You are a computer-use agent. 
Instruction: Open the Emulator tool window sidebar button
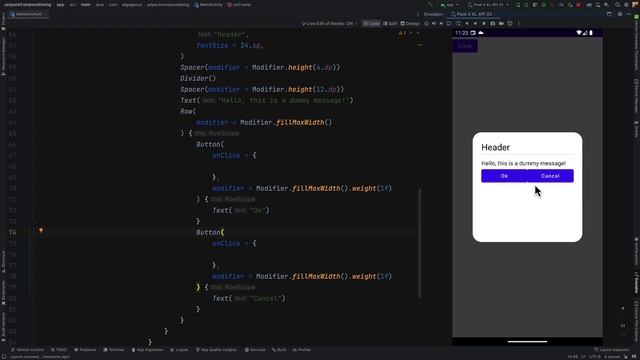pos(636,282)
